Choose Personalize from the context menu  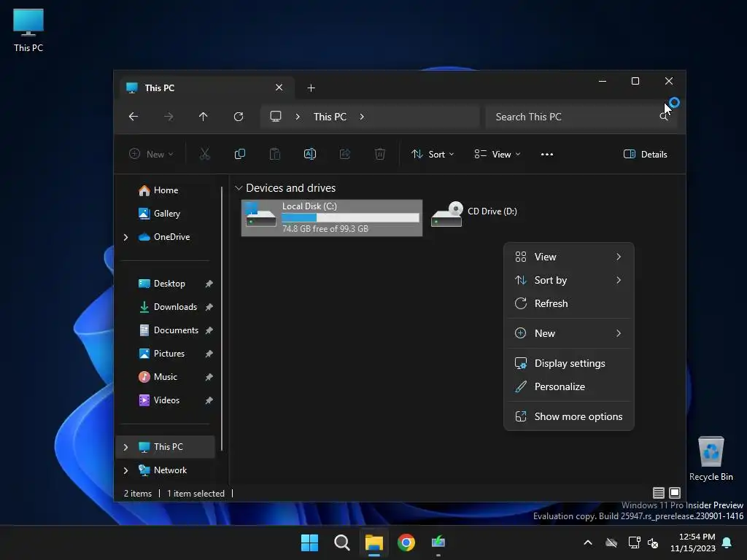(x=568, y=386)
